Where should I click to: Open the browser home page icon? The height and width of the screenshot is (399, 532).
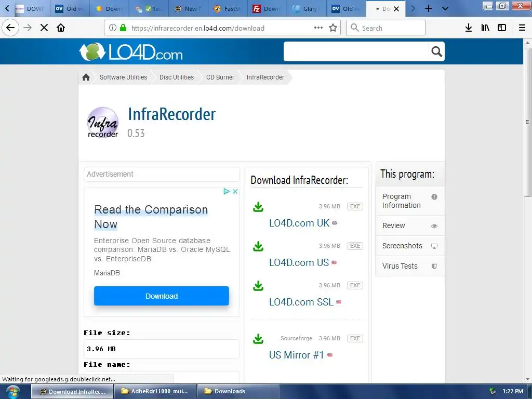tap(61, 28)
